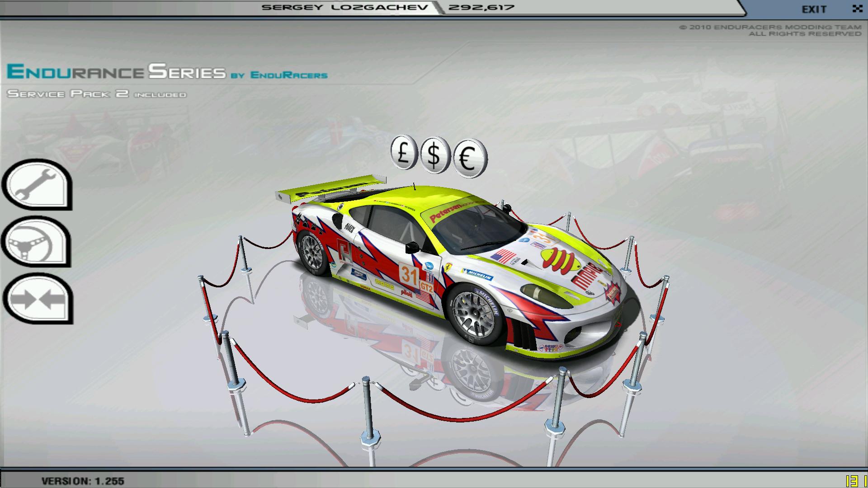Click the Service Pack 2 included text
Screen dimensions: 868x488
(96, 94)
